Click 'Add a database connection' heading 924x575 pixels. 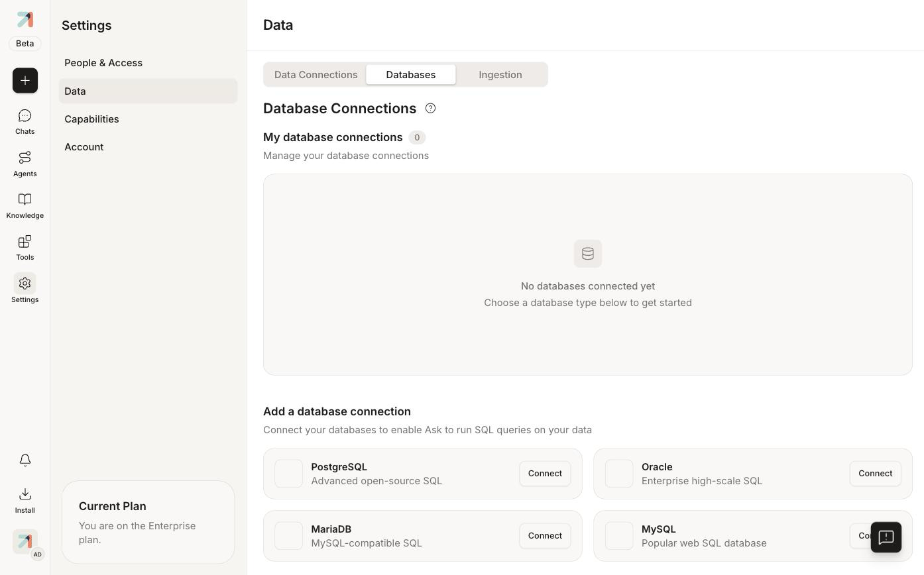(337, 411)
